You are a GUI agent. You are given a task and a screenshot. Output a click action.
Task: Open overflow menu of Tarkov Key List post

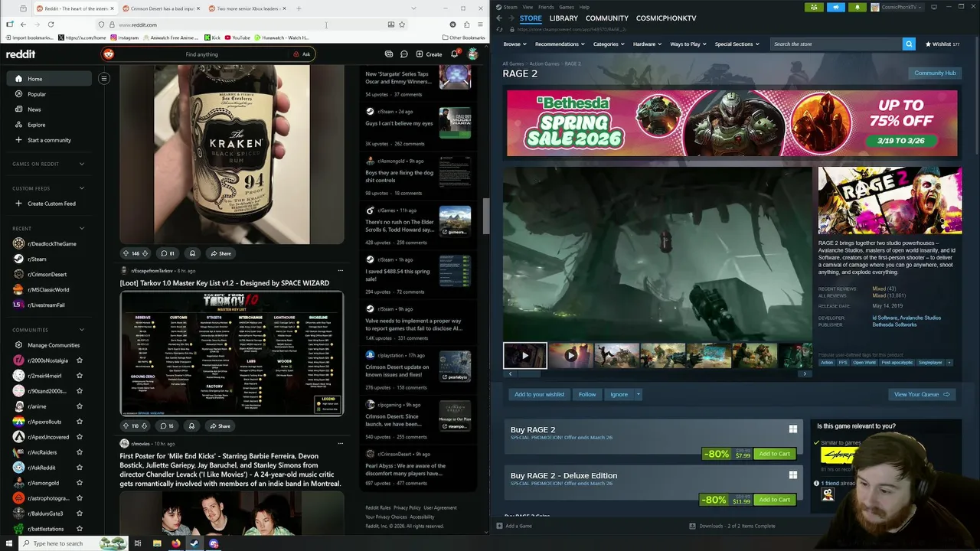341,270
